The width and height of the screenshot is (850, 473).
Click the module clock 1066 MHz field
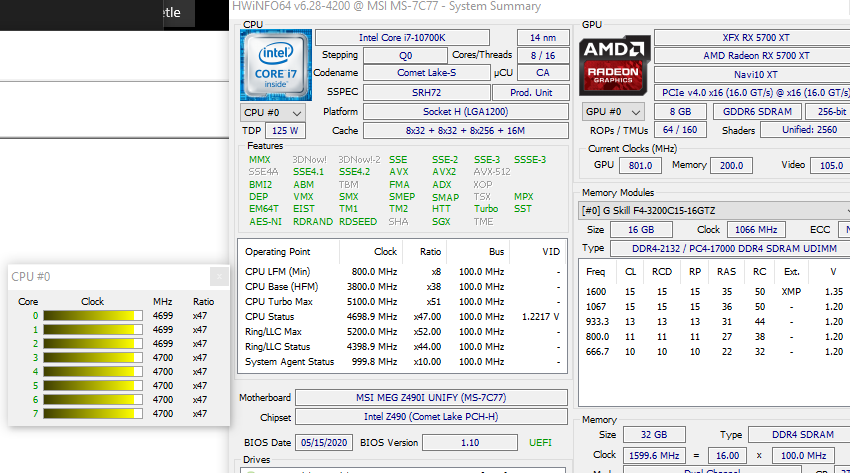756,230
